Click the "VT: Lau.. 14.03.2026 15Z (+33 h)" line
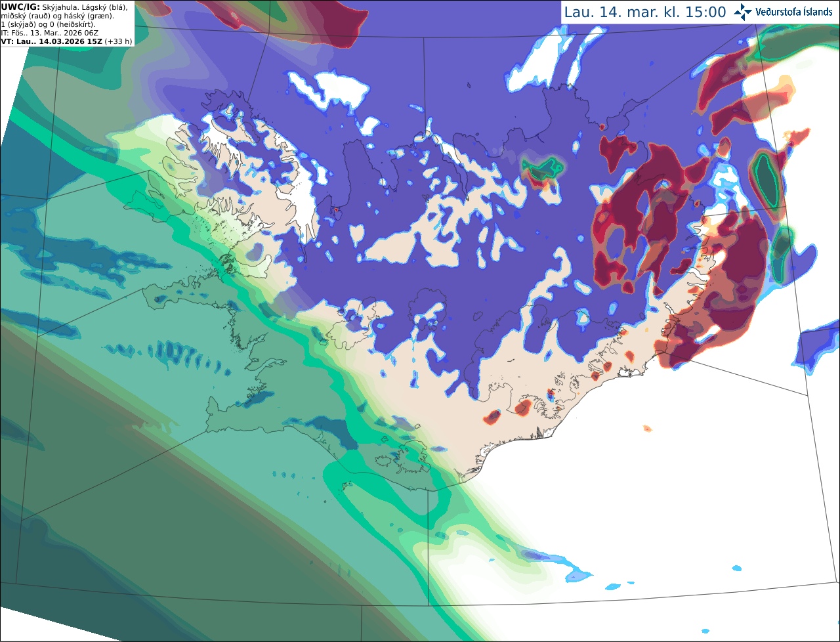Image resolution: width=840 pixels, height=642 pixels. pos(66,41)
